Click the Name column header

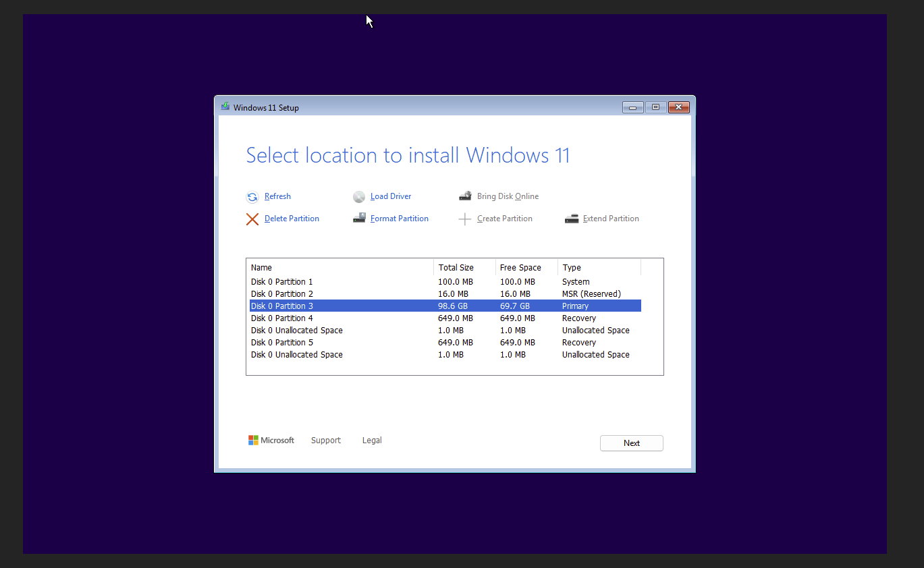[261, 267]
